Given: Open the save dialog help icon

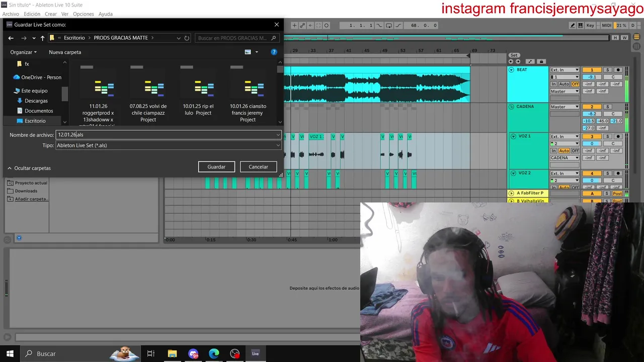Looking at the screenshot, I should pyautogui.click(x=274, y=52).
